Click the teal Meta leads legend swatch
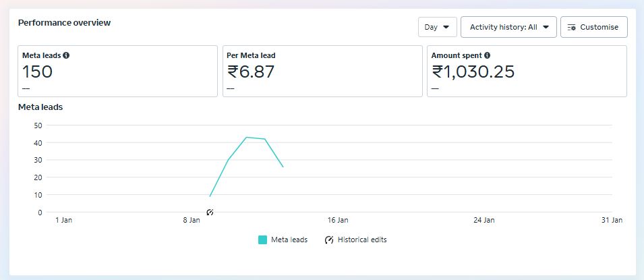 tap(262, 240)
